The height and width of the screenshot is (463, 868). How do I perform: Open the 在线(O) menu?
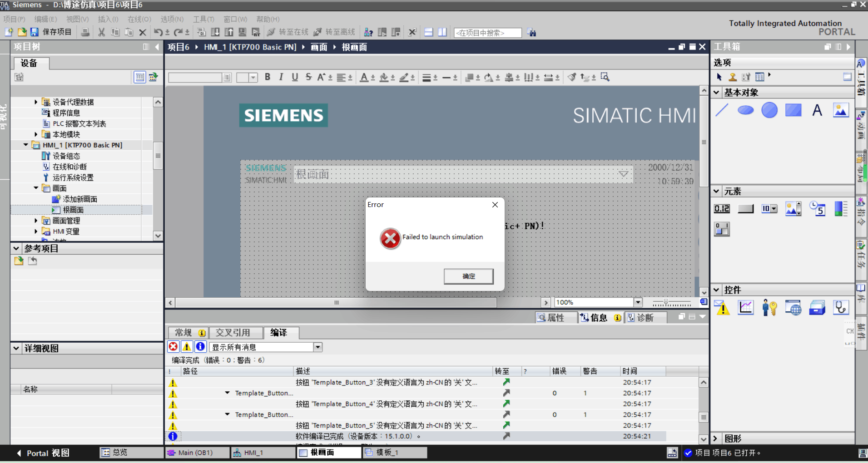tap(139, 19)
